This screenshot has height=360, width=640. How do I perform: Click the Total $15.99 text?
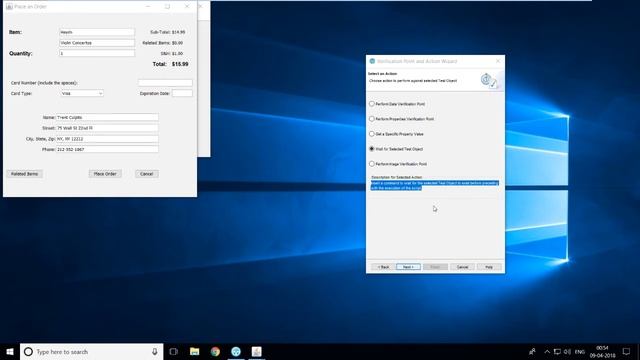(x=170, y=64)
